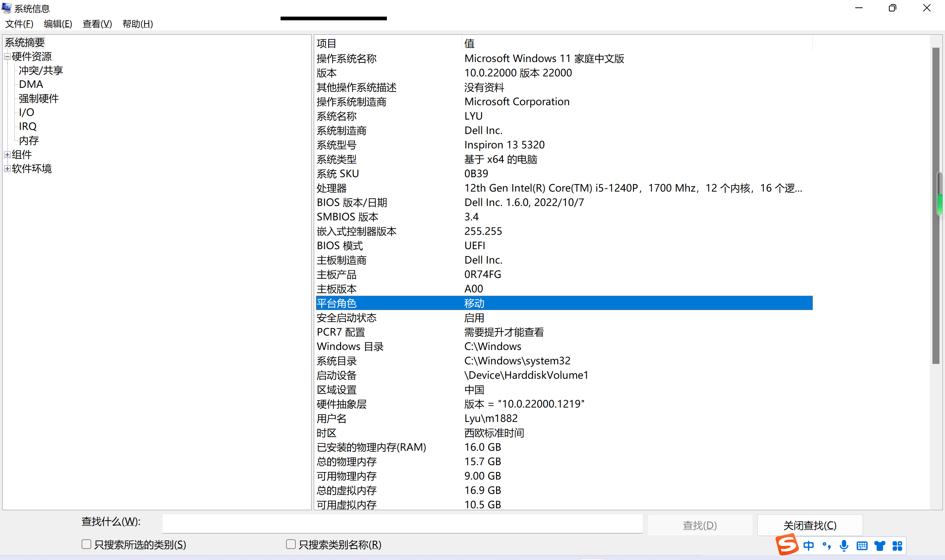
Task: Click the 查找(D) button
Action: 700,525
